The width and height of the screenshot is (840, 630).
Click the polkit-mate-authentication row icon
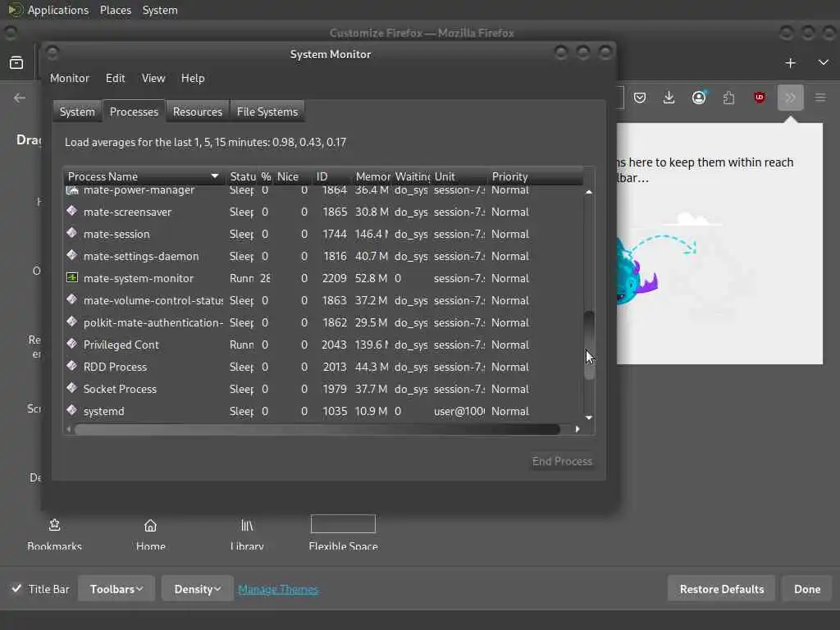pyautogui.click(x=72, y=322)
